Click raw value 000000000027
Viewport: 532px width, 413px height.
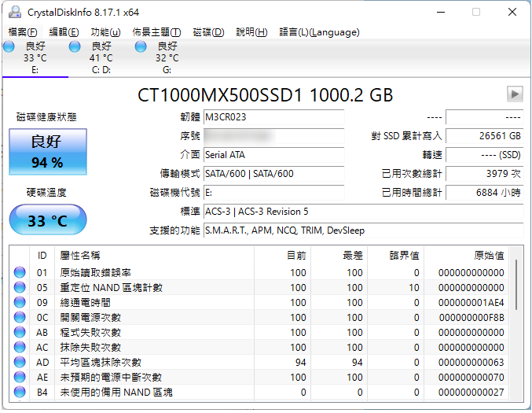click(471, 392)
